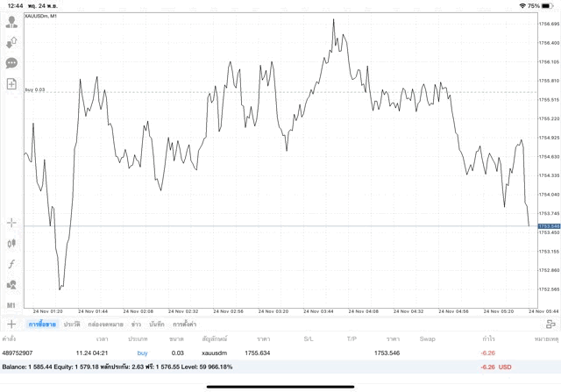Image resolution: width=561 pixels, height=392 pixels.
Task: Tap the up-down arrows trade icon
Action: tap(11, 42)
